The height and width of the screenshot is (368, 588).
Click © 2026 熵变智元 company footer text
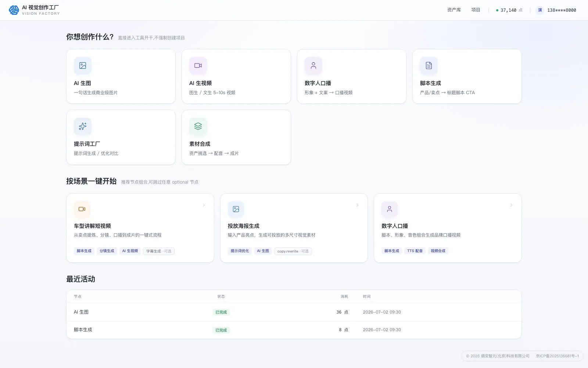click(498, 356)
